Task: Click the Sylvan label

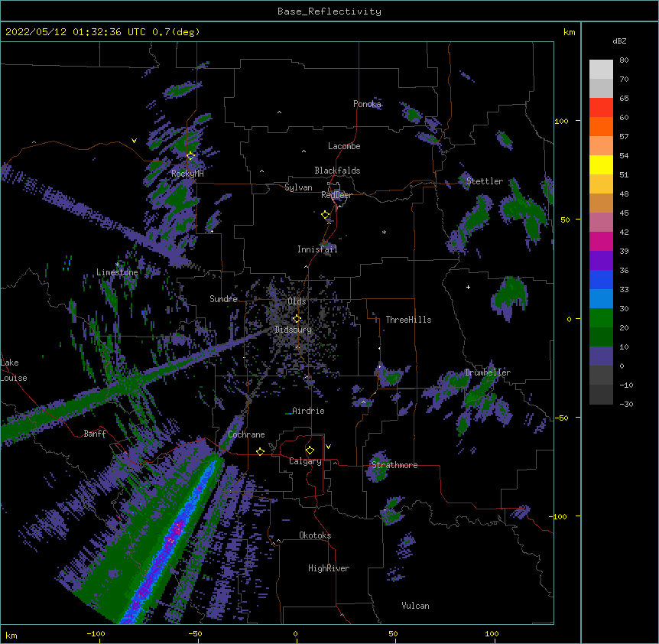Action: [298, 187]
